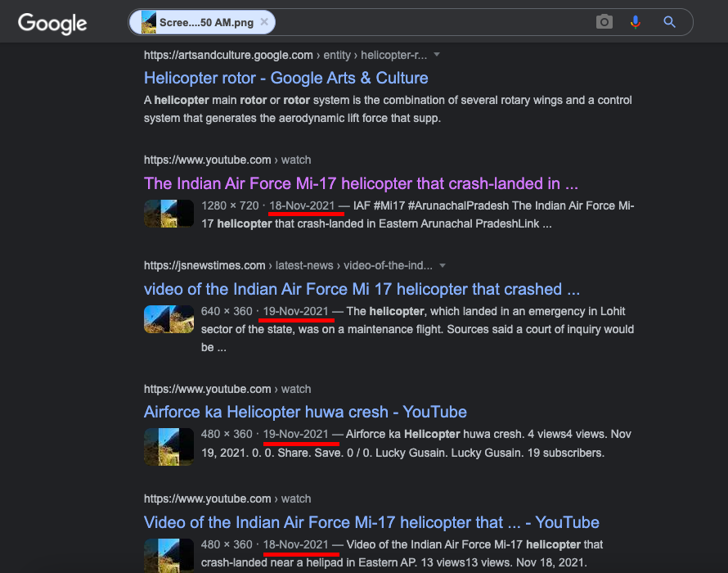Open jsnewstimes video of Mi 17 helicopter result
Screen dimensions: 728x573
[362, 289]
